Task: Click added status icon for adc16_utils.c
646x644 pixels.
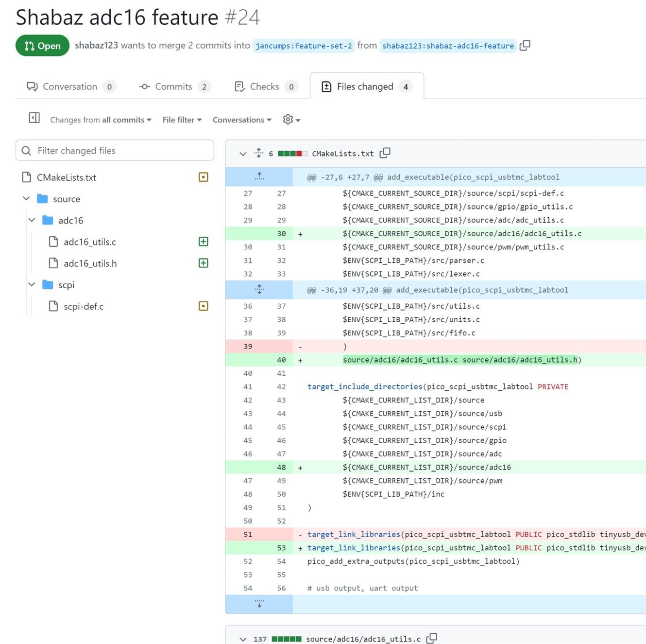Action: click(x=204, y=242)
